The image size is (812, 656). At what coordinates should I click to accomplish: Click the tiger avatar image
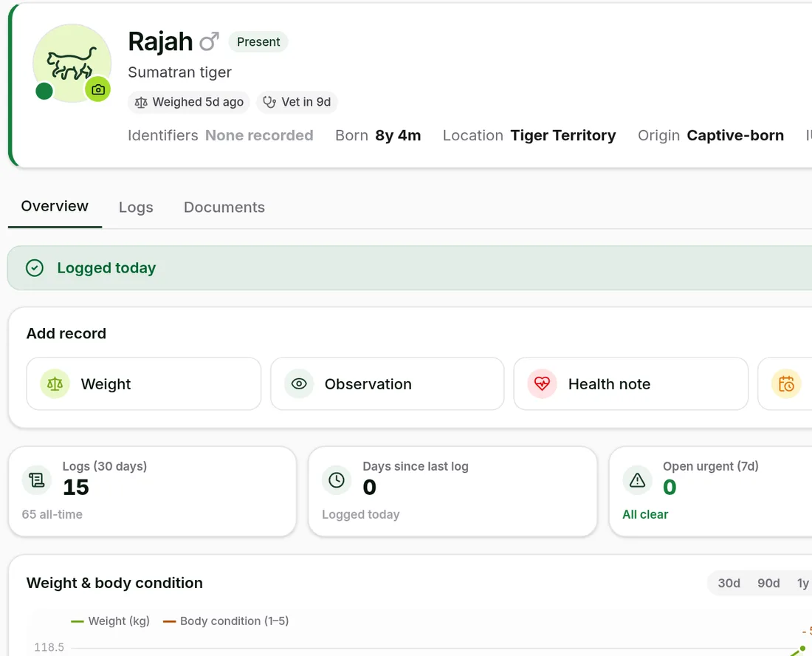pyautogui.click(x=72, y=64)
